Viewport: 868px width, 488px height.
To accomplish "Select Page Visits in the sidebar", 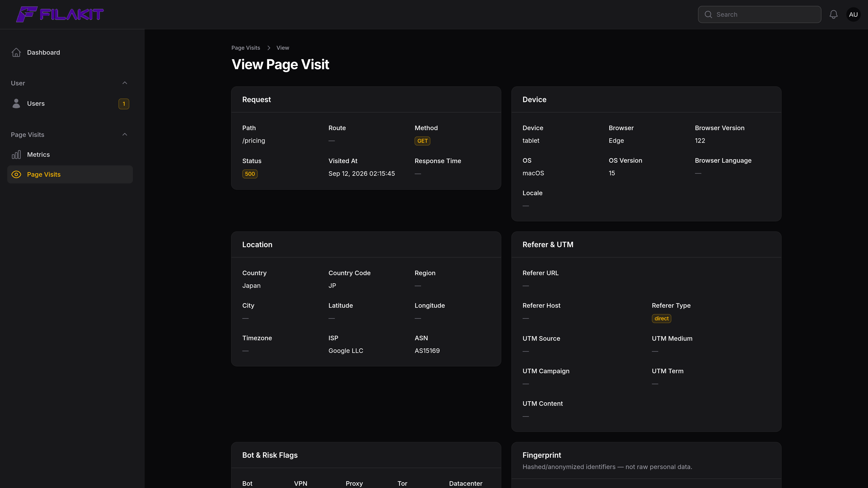I will [x=70, y=174].
